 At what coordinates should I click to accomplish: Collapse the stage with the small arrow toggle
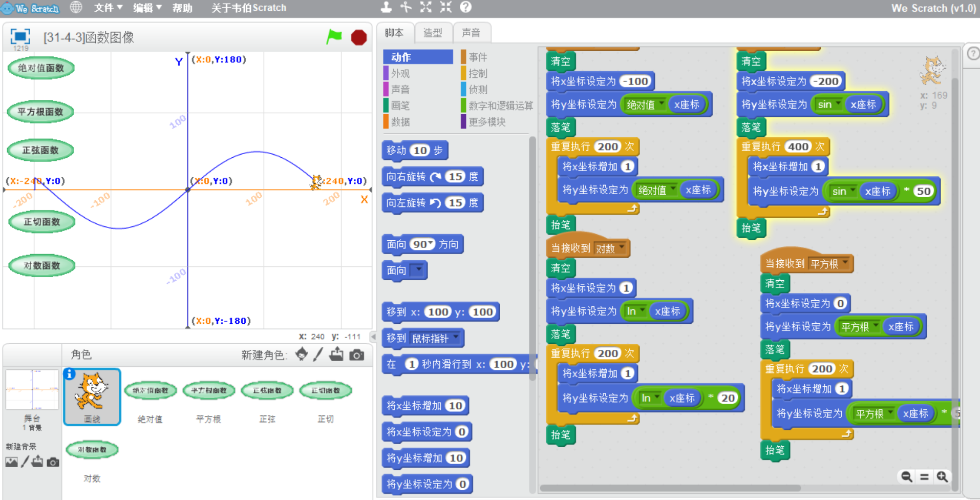pyautogui.click(x=373, y=337)
